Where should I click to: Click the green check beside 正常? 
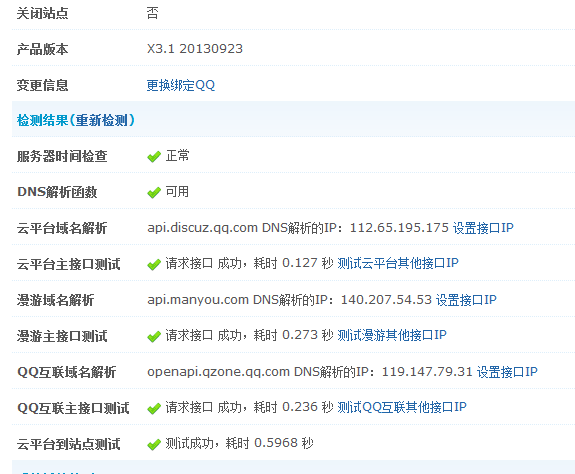154,157
